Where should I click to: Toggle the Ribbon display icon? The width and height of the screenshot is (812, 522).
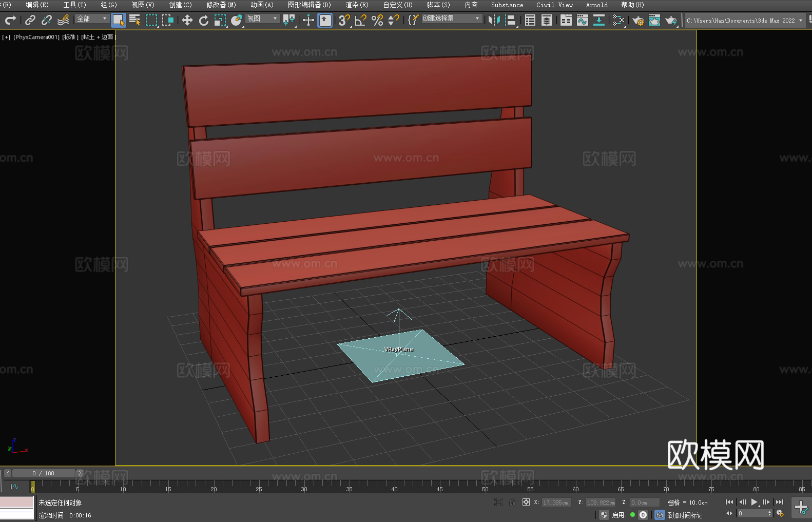point(566,20)
